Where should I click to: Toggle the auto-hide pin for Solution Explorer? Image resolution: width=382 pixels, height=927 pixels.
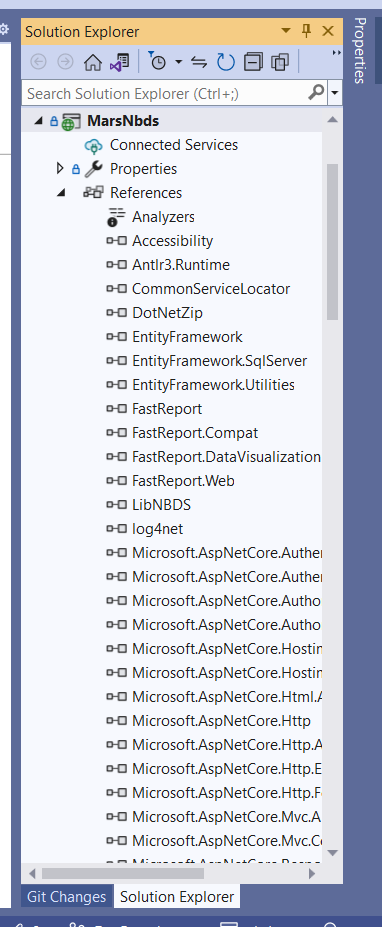click(x=306, y=31)
